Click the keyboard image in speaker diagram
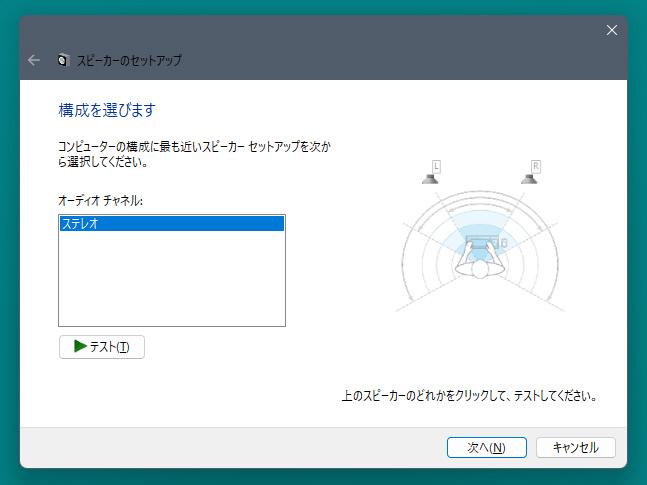 482,241
